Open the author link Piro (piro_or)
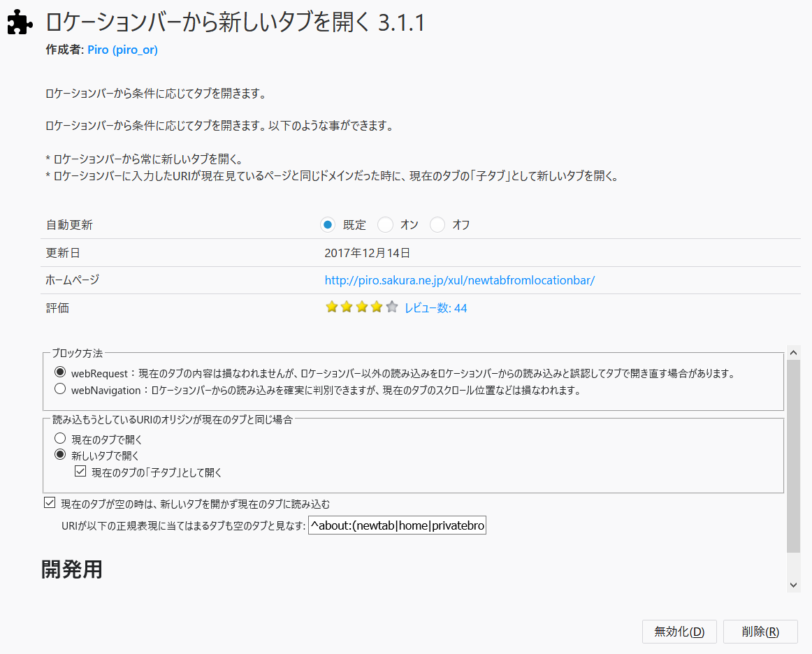812x654 pixels. click(122, 50)
